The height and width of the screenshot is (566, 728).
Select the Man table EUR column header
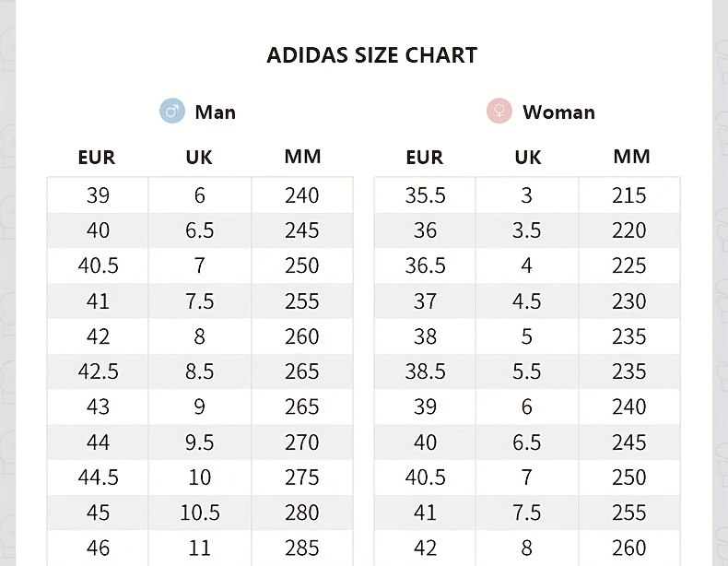(x=97, y=158)
